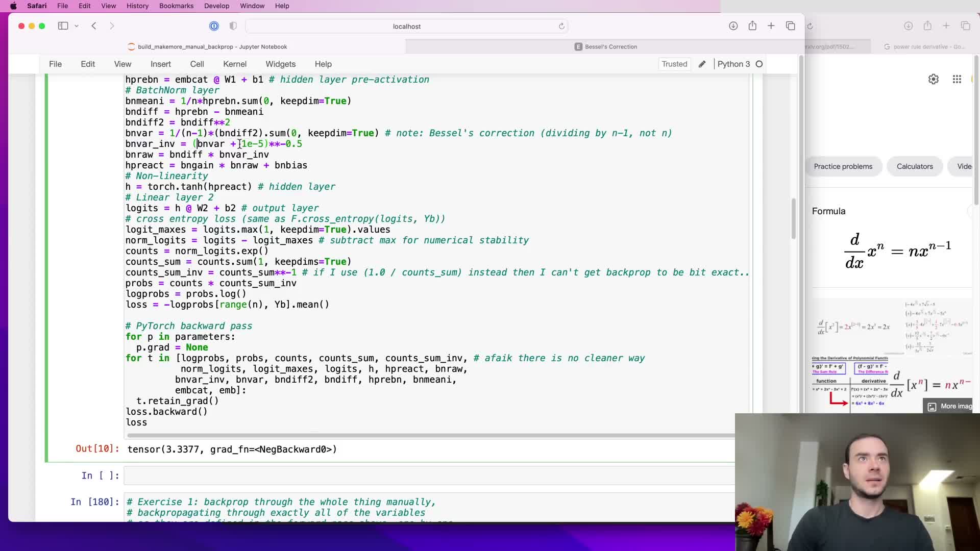Screen dimensions: 980x551
Task: Open a new tab with the plus icon
Action: [771, 26]
